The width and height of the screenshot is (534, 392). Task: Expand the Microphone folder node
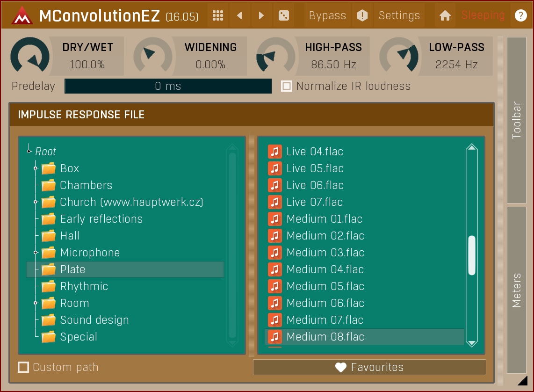point(36,252)
